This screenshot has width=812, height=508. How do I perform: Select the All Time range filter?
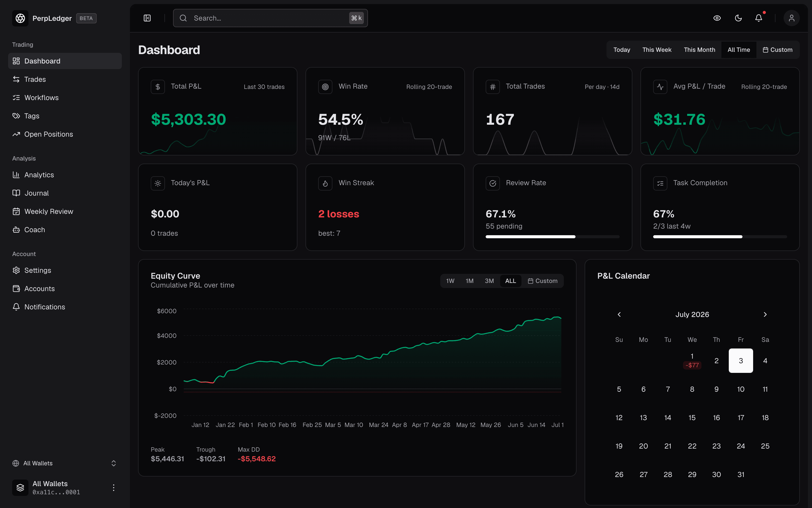coord(738,50)
